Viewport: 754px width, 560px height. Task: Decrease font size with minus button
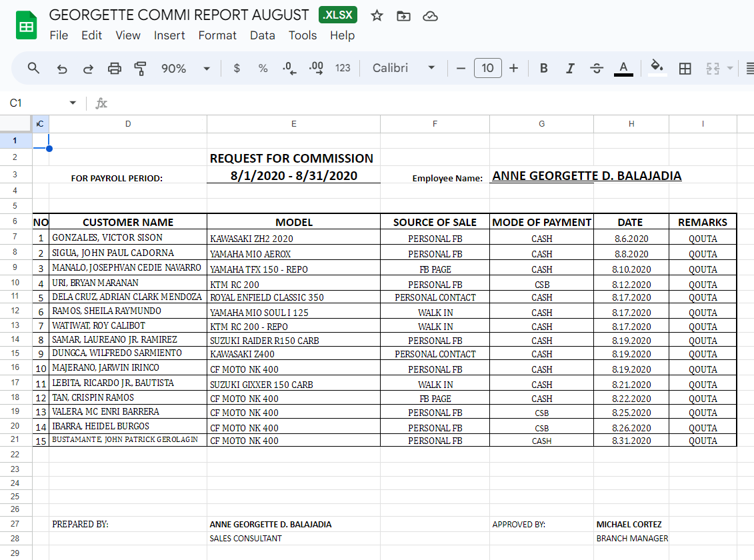[x=461, y=68]
